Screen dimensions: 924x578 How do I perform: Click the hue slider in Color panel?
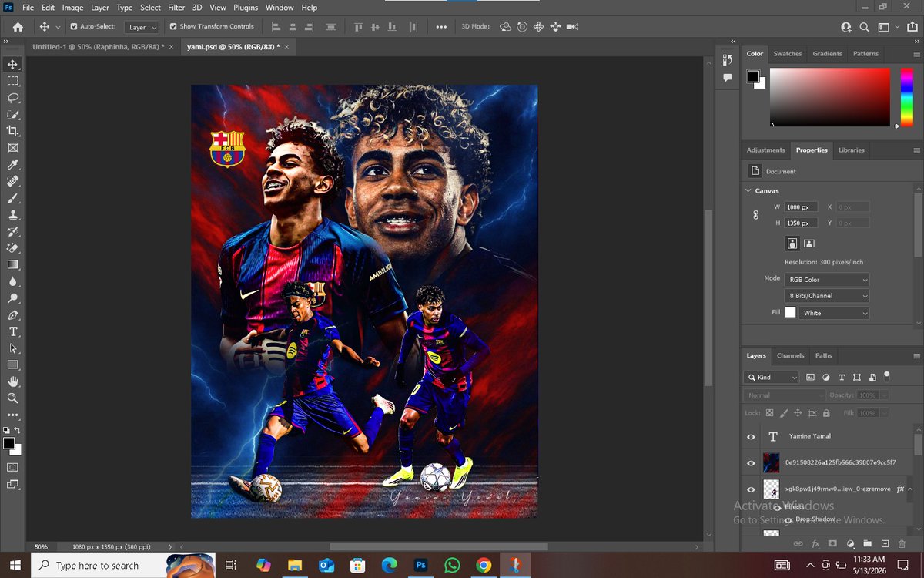pyautogui.click(x=906, y=97)
